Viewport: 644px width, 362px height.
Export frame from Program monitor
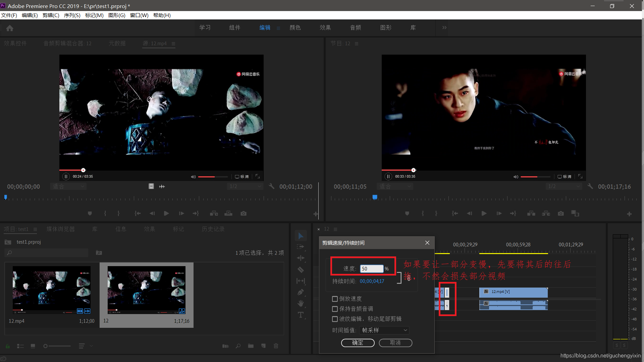(561, 214)
